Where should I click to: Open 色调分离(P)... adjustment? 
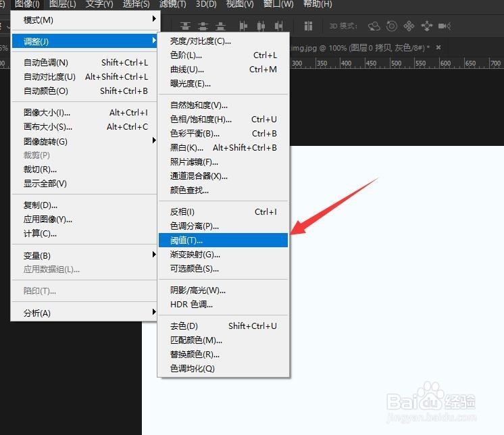[x=224, y=226]
